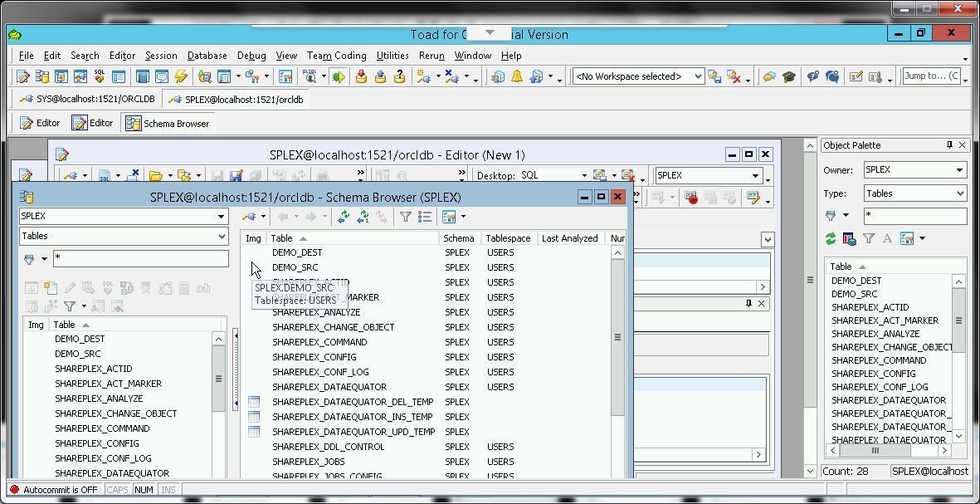The width and height of the screenshot is (980, 504).
Task: Click the save workspace icon beside the workspace box
Action: [x=714, y=76]
